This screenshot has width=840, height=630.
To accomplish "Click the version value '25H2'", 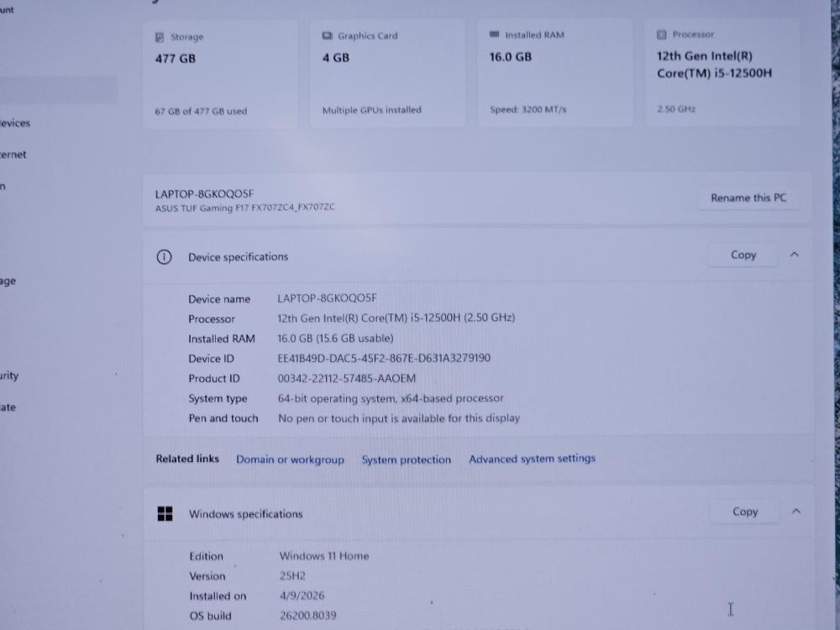I will (x=292, y=576).
